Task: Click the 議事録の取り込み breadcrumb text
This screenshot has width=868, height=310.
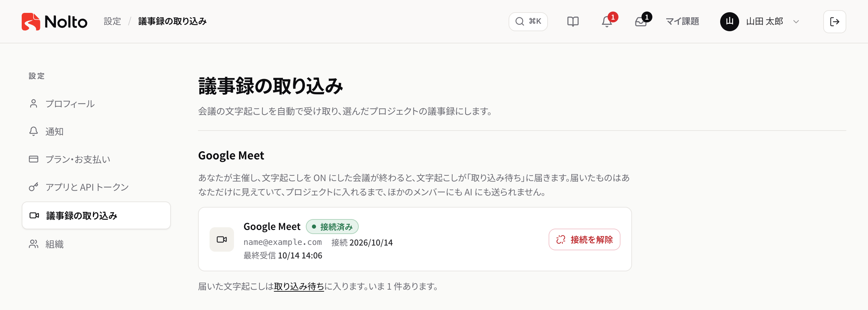Action: click(172, 21)
